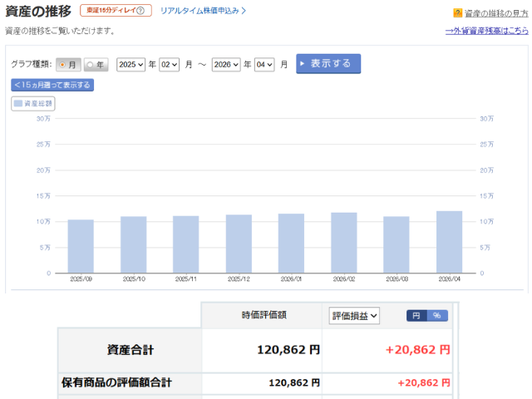Select the 年 graph type radio button
Screen dimensions: 532x399
pos(90,64)
